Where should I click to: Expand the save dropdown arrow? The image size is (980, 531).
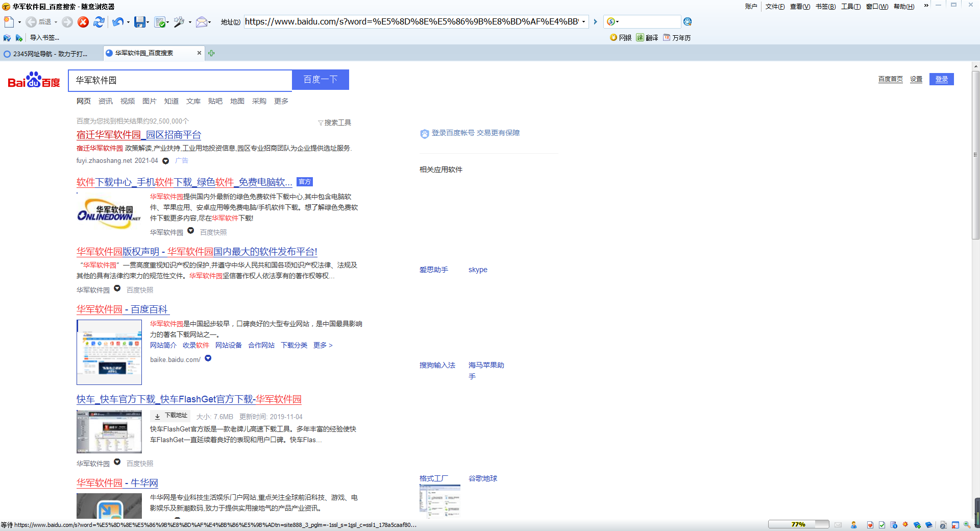click(148, 22)
